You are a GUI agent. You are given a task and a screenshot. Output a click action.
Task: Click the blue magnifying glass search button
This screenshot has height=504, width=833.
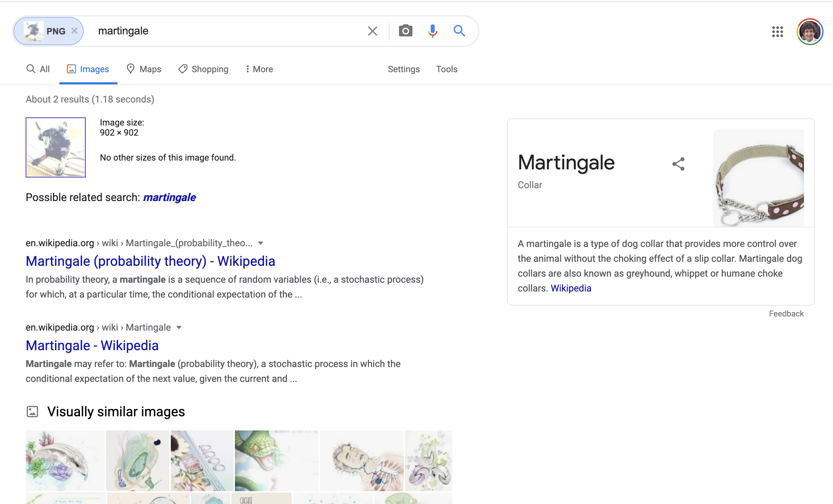point(459,31)
